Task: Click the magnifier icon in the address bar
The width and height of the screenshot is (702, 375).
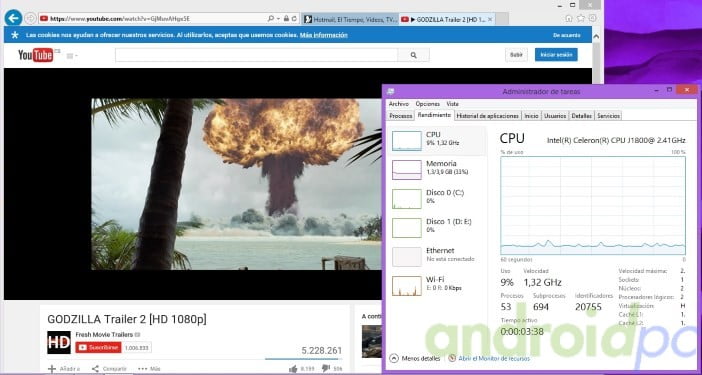Action: coord(270,19)
